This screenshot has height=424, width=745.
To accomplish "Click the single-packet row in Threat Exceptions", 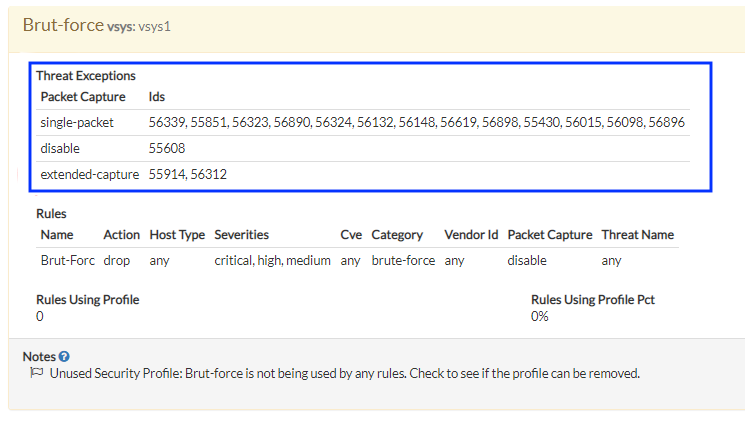I will tap(77, 122).
